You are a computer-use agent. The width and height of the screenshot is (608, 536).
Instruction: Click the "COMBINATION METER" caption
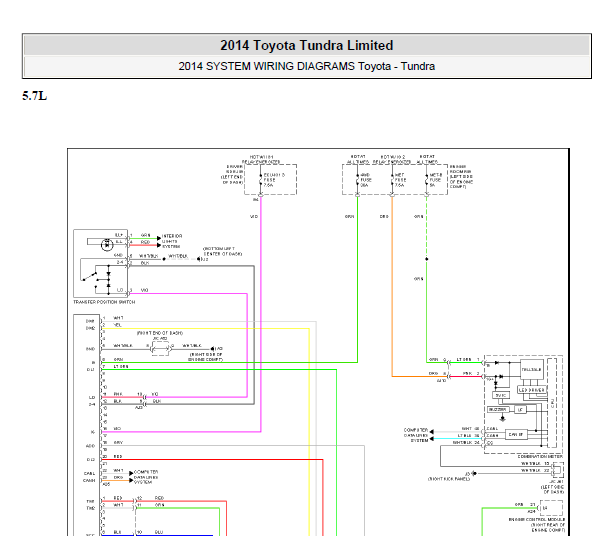point(539,456)
